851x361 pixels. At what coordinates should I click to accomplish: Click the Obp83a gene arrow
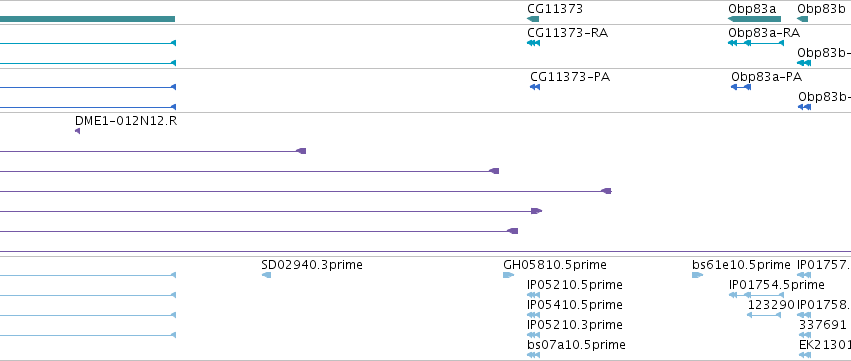[x=754, y=19]
